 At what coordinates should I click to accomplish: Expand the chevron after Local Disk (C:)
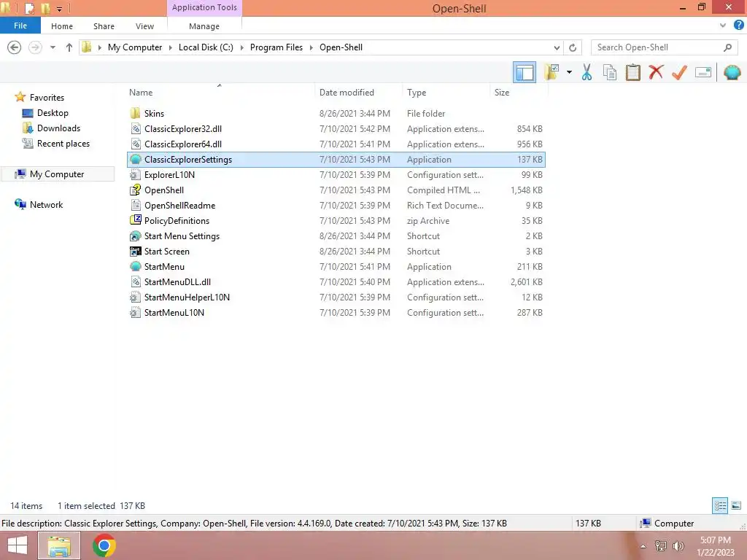[241, 47]
